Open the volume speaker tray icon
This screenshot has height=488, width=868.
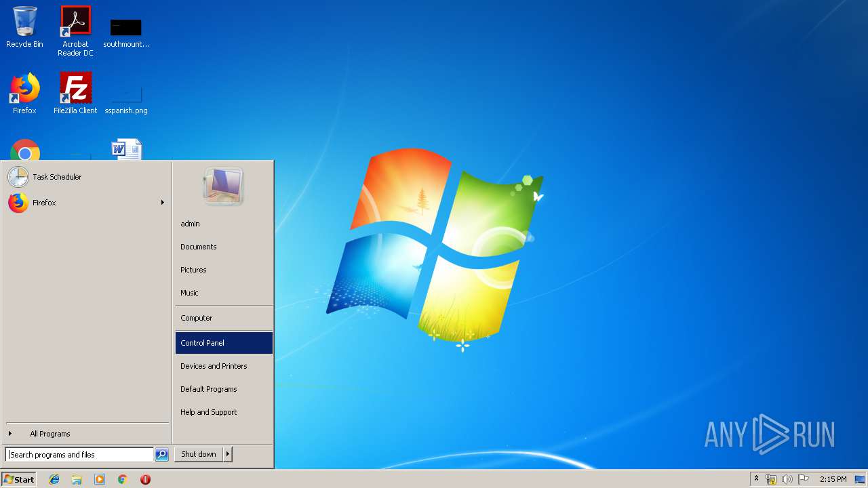point(787,479)
